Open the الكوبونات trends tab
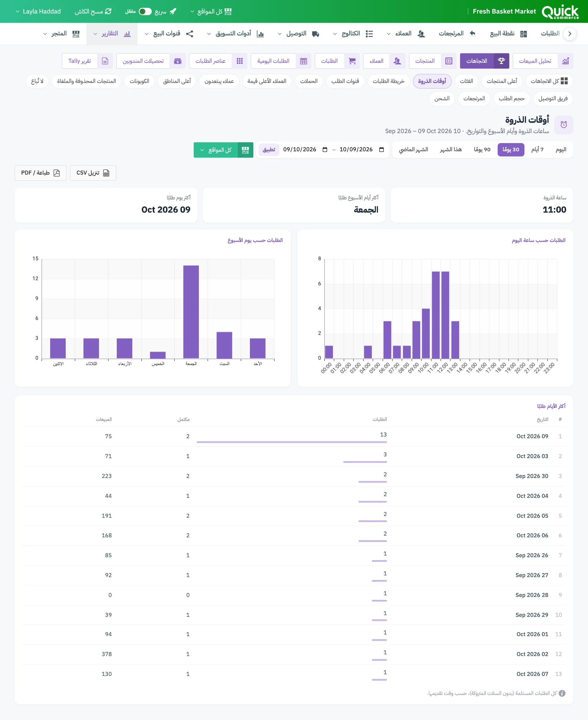Viewport: 588px width, 720px height. (x=139, y=81)
